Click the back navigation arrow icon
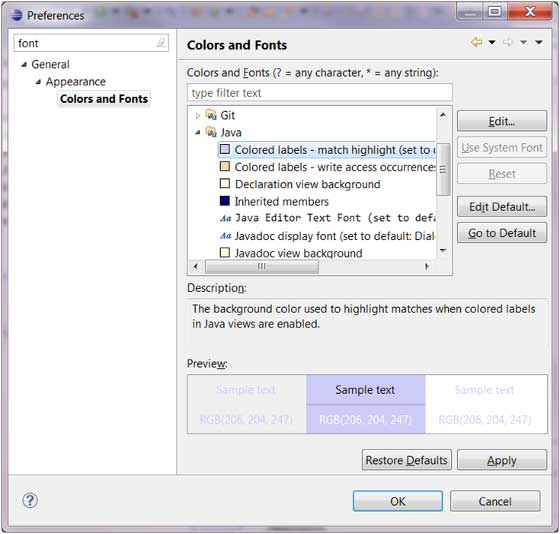560x534 pixels. (x=476, y=42)
